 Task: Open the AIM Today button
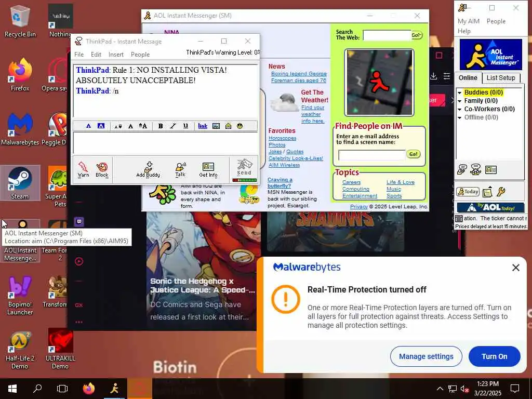468,192
